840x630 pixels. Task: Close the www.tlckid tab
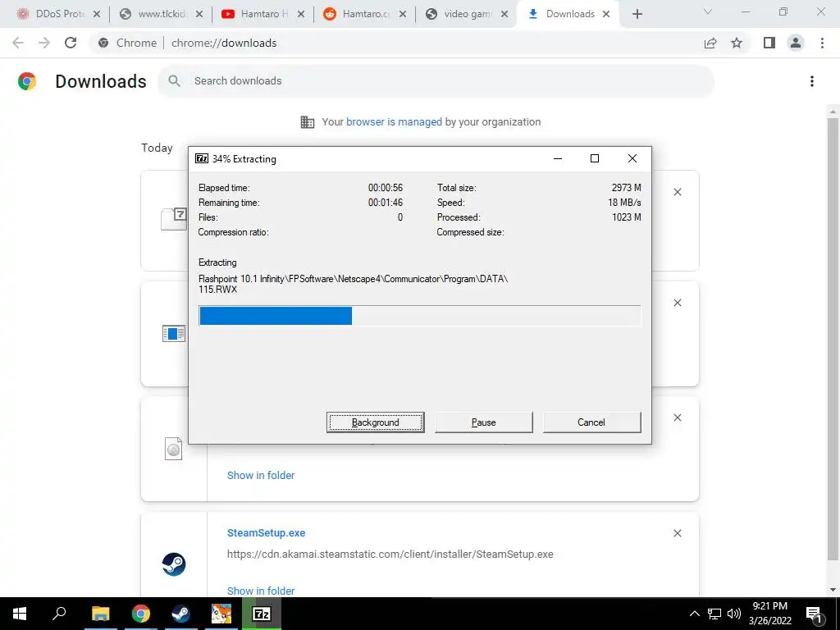click(x=199, y=15)
